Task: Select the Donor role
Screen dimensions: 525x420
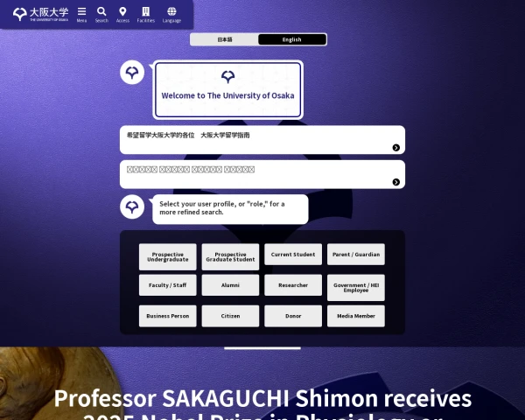Action: tap(293, 316)
